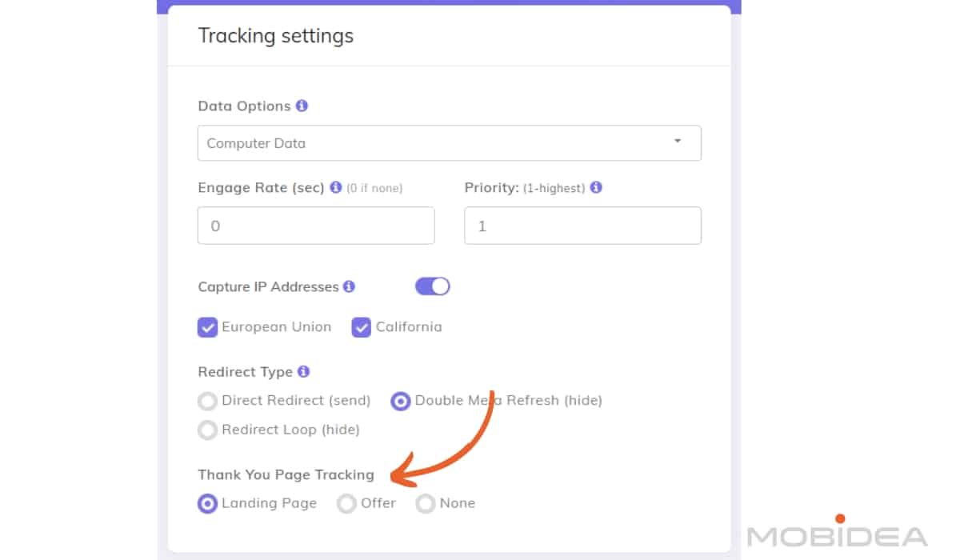Focus the Priority input field
960x560 pixels.
point(582,226)
